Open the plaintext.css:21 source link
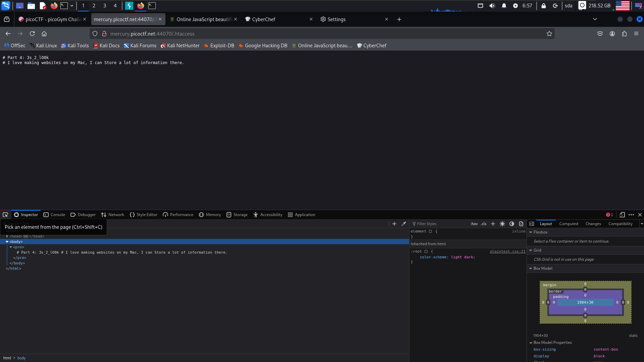Viewport: 644px width, 362px height. [507, 251]
